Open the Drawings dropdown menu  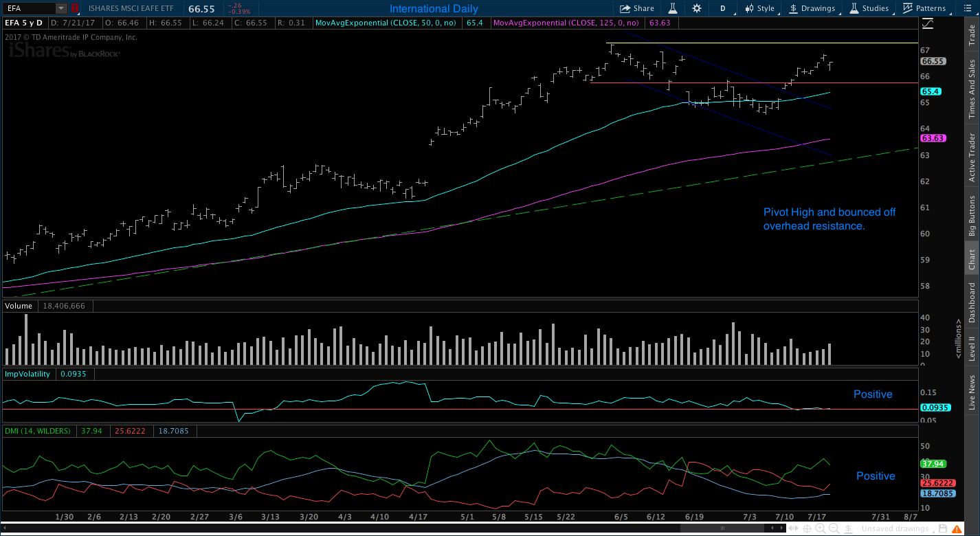812,8
